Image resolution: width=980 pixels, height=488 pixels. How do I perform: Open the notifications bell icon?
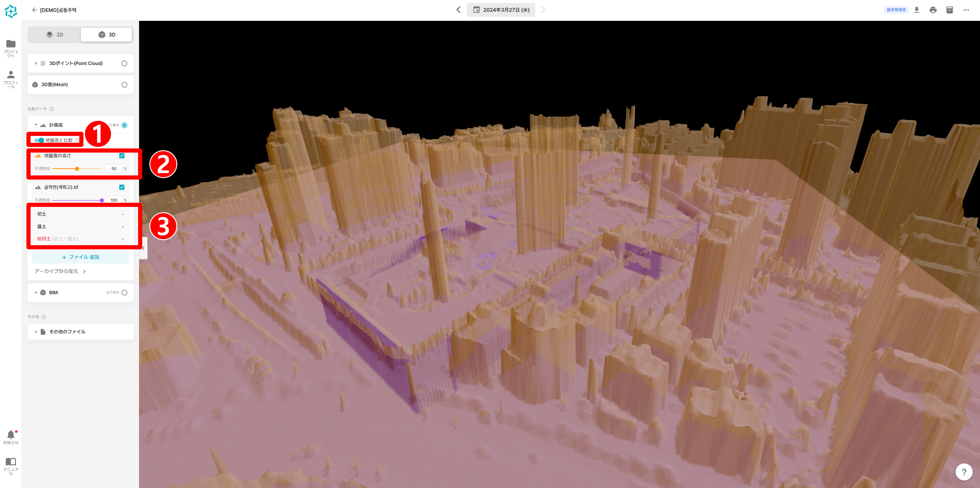pos(11,435)
